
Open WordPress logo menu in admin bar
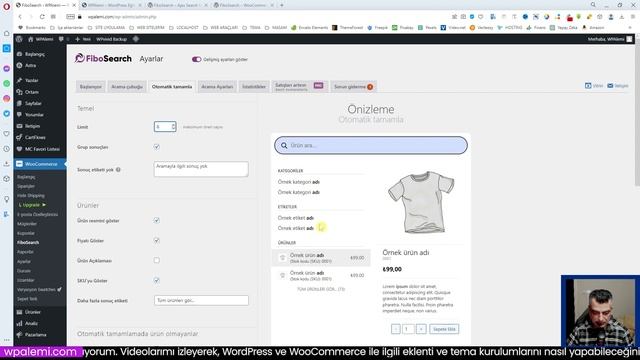click(19, 39)
